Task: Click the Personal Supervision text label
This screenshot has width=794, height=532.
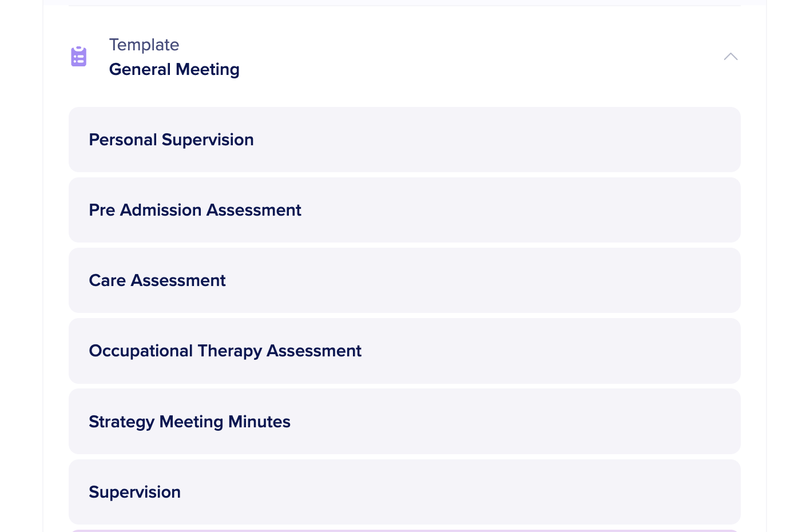Action: click(x=171, y=140)
